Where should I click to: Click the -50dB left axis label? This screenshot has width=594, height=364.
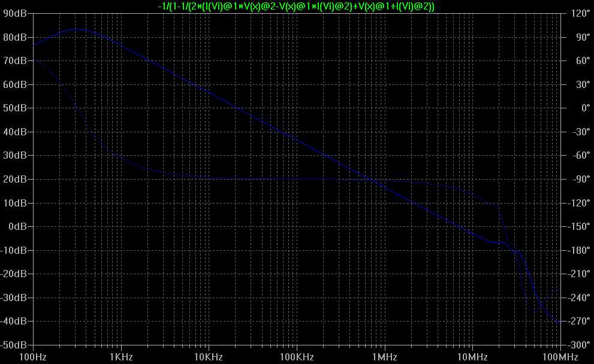click(x=14, y=345)
